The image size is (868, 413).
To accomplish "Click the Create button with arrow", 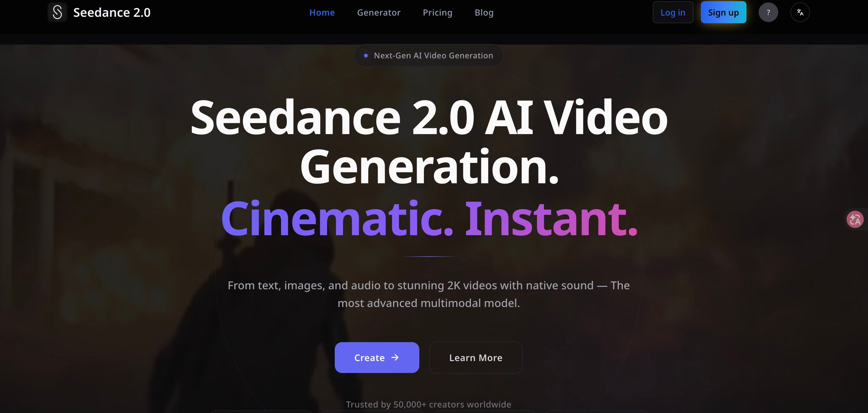I will coord(377,357).
